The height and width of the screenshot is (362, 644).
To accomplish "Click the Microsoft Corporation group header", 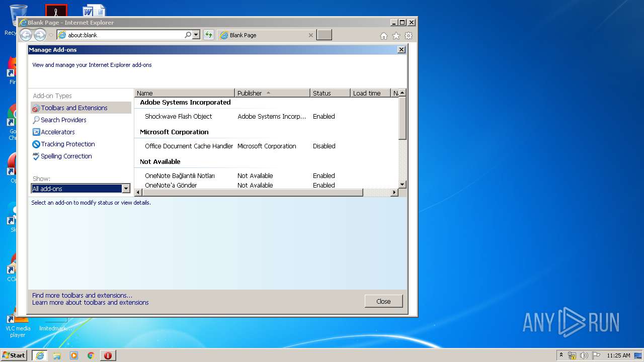I will 174,132.
